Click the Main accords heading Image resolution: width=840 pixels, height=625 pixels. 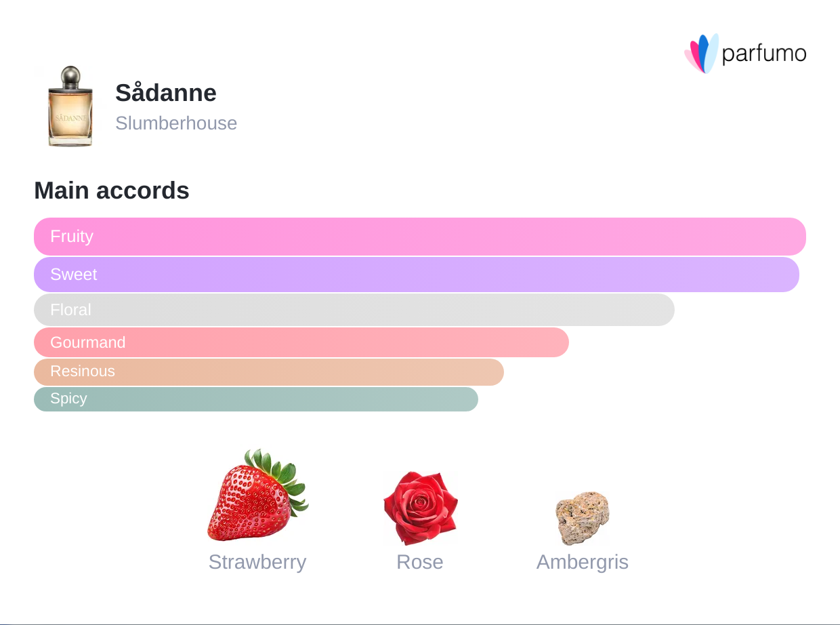pos(112,190)
